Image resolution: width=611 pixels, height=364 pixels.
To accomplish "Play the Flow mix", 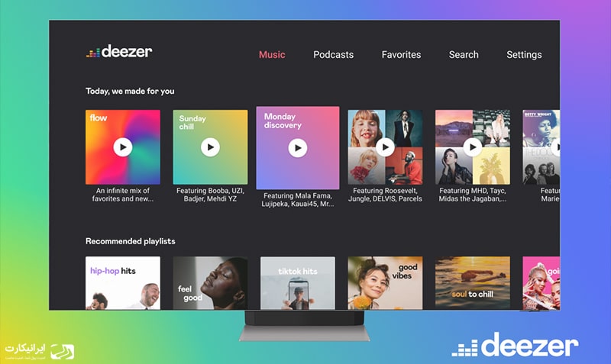I will (x=123, y=147).
